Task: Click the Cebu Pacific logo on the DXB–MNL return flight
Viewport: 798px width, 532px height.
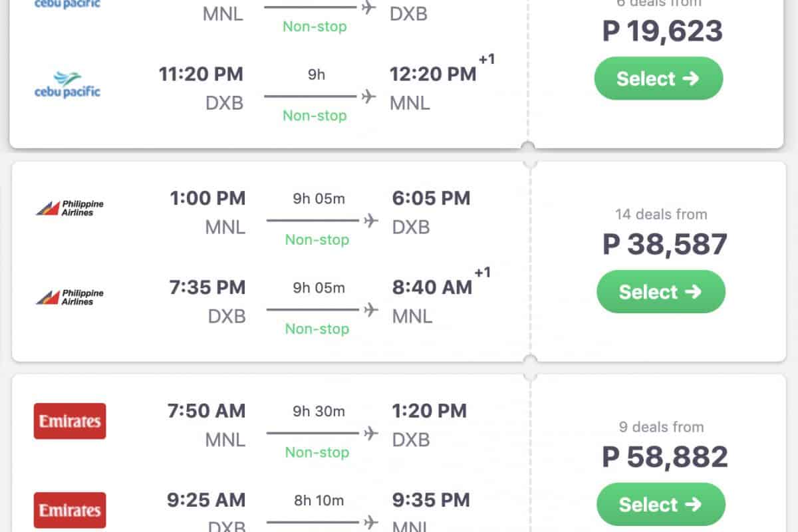Action: 67,84
